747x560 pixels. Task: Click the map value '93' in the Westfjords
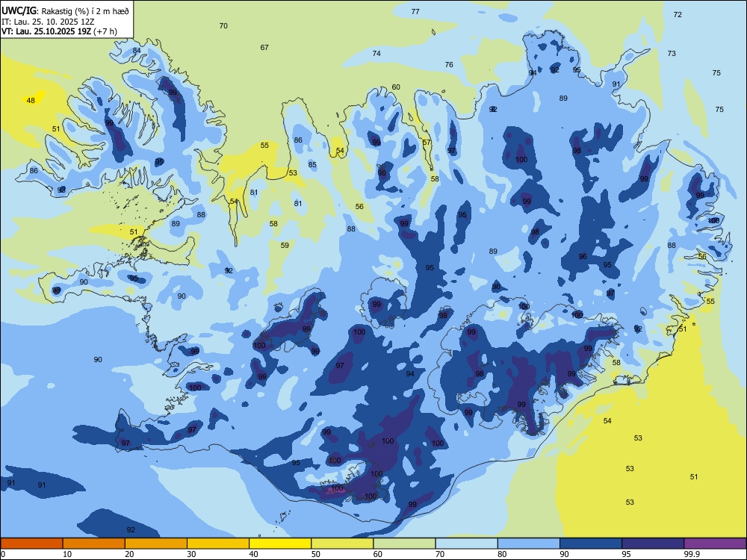(61, 190)
